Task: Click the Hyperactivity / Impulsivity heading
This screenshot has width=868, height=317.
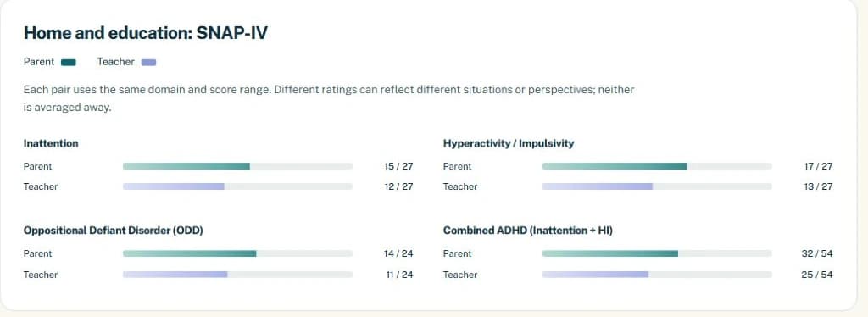Action: click(x=509, y=144)
